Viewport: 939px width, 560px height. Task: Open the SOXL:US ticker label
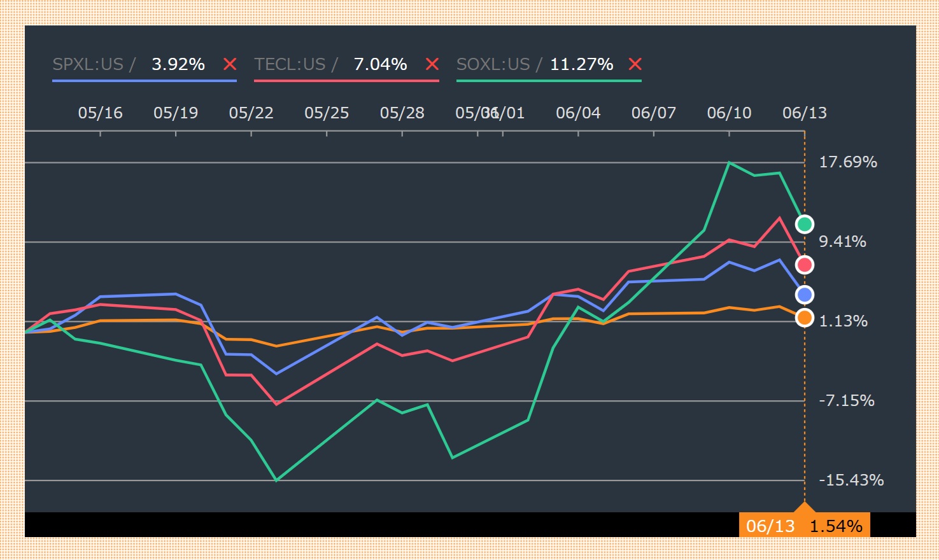(x=493, y=64)
